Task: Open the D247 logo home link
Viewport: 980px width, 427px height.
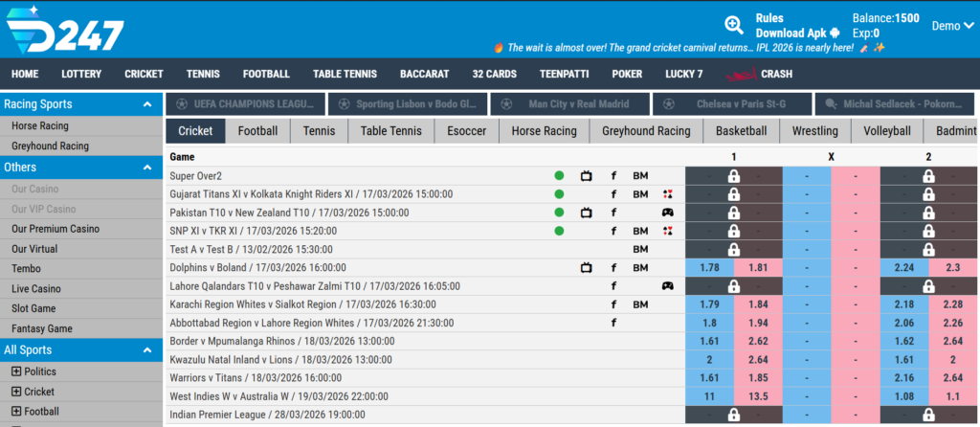Action: [65, 30]
